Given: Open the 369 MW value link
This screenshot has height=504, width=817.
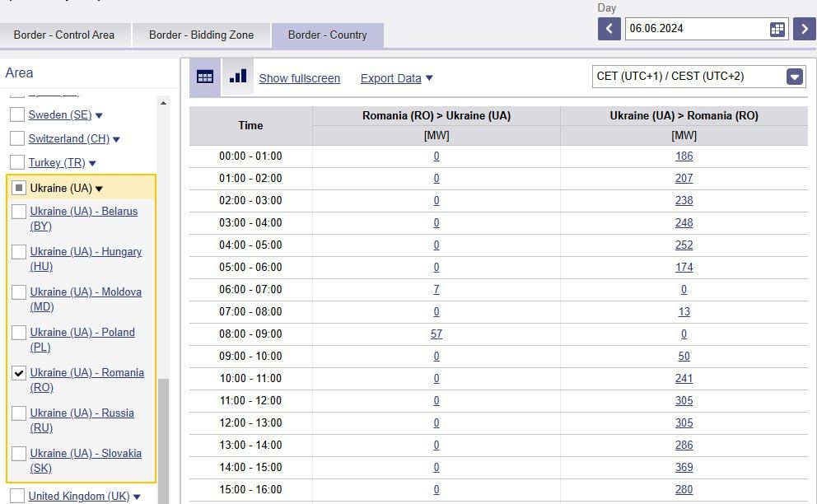Looking at the screenshot, I should [x=684, y=467].
